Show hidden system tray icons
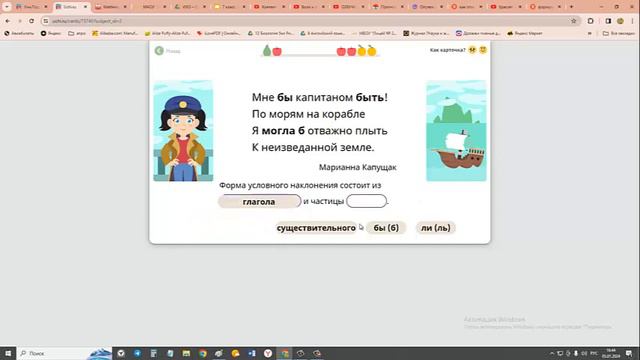 [552, 353]
